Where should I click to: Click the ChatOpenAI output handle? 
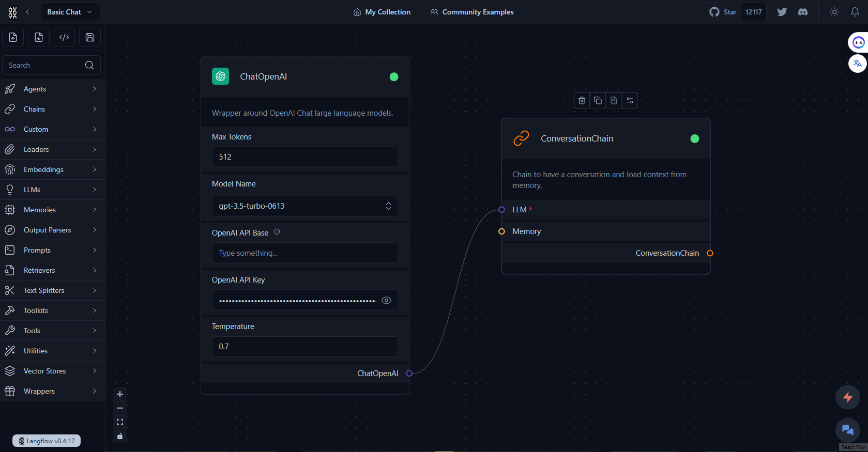coord(409,373)
